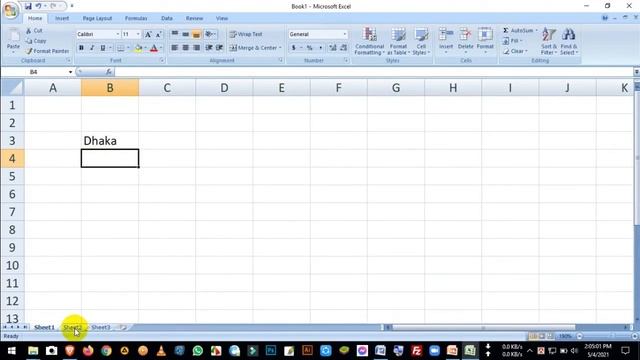The width and height of the screenshot is (640, 360).
Task: Select column D header
Action: [x=224, y=88]
